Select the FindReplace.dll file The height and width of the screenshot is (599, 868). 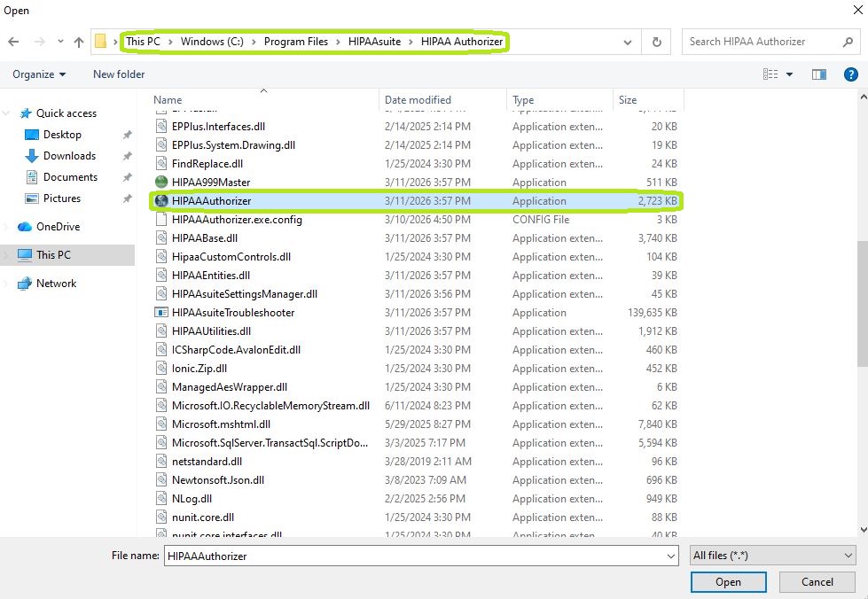(207, 164)
